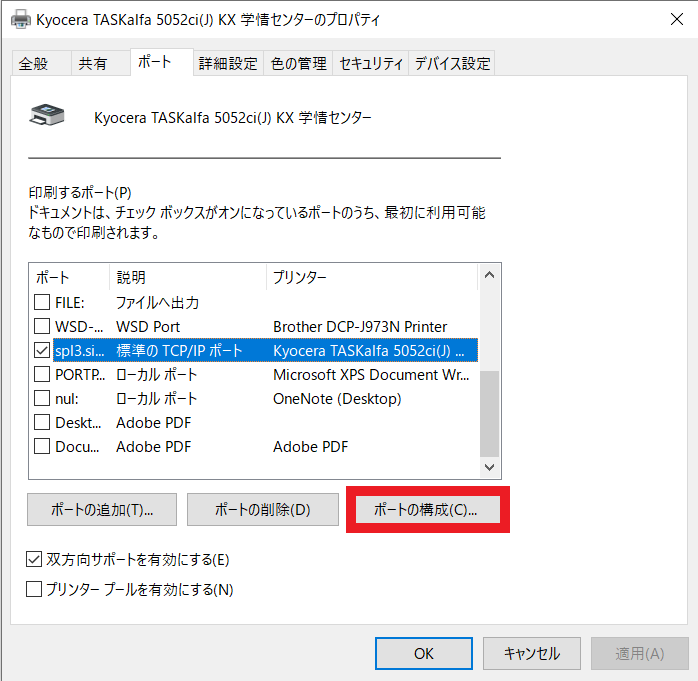Check the PORTP... local port checkbox

pyautogui.click(x=42, y=374)
